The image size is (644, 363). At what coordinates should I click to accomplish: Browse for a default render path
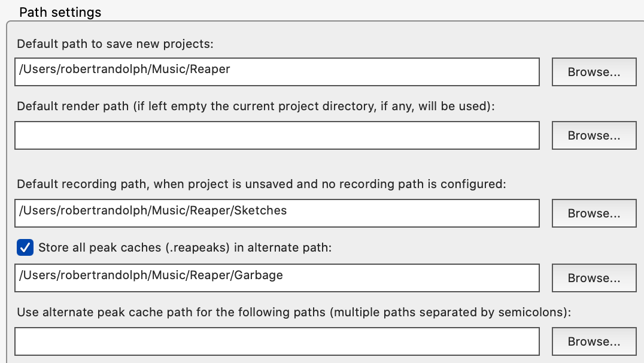coord(594,135)
